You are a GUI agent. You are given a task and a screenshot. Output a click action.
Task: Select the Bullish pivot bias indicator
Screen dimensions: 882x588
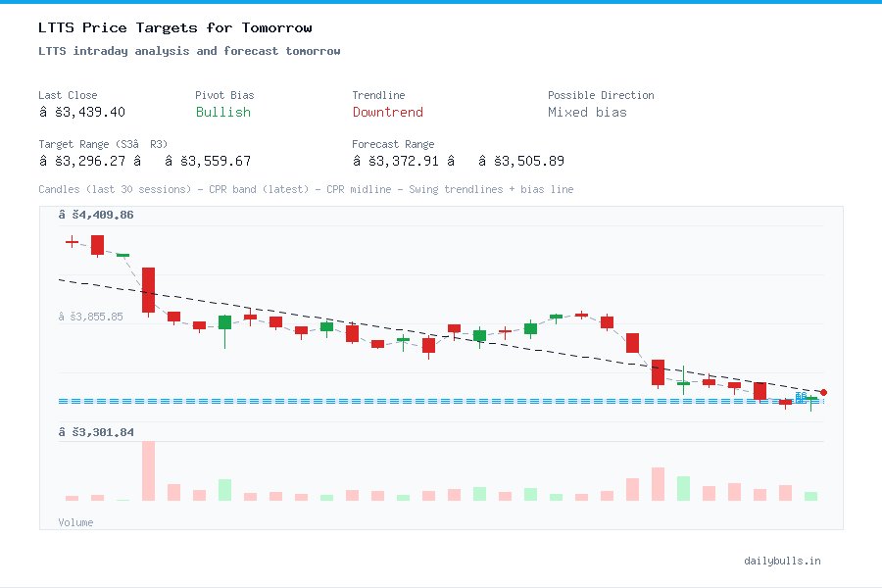pyautogui.click(x=222, y=112)
